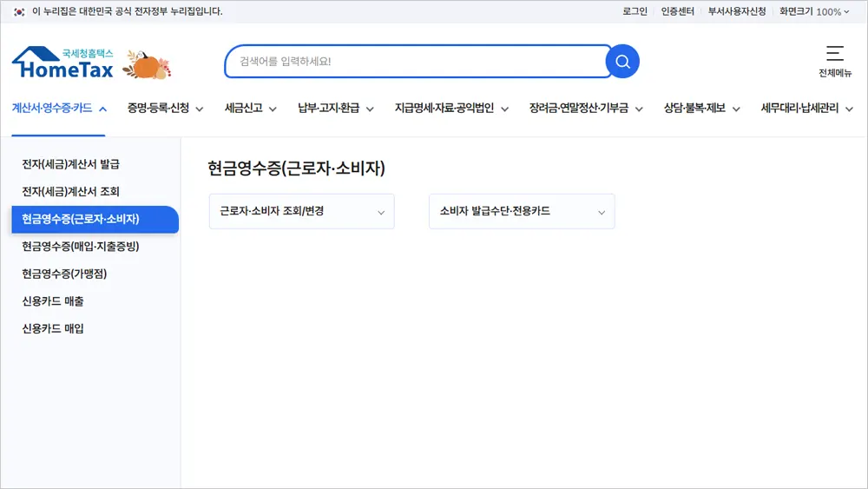
Task: Open the 로그인 link
Action: pyautogui.click(x=635, y=11)
